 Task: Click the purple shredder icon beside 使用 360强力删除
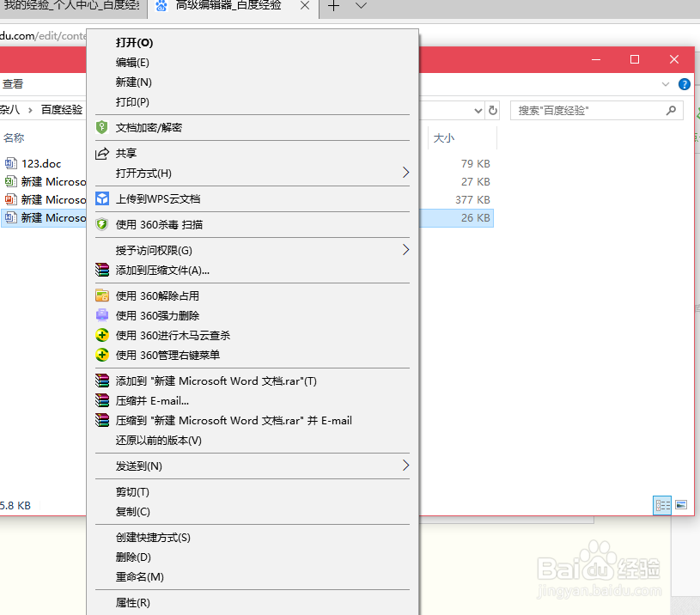pos(102,315)
